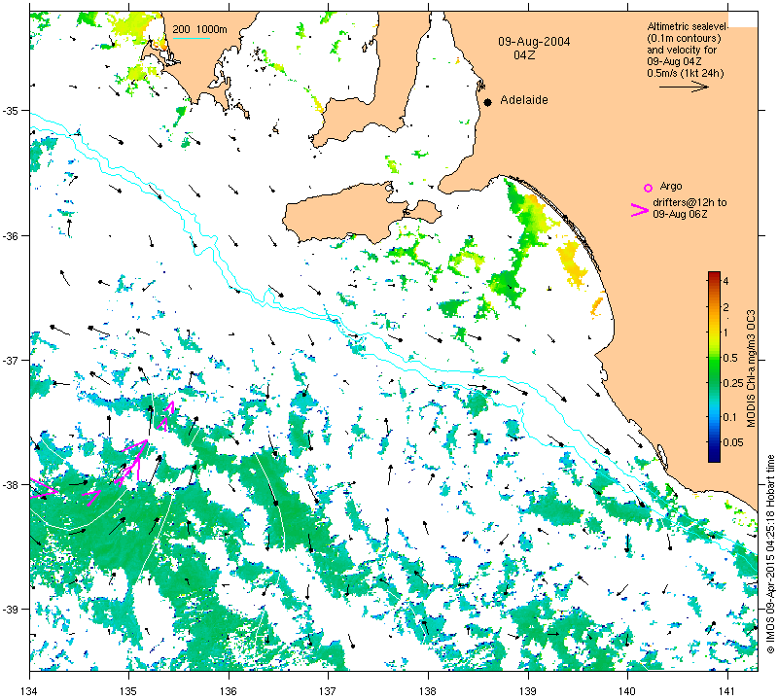Click the latitude axis label '-38'
The width and height of the screenshot is (778, 700).
pos(10,485)
